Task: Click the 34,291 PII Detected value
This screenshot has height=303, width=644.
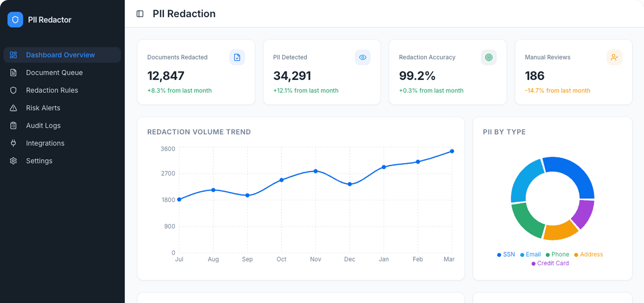Action: tap(292, 76)
